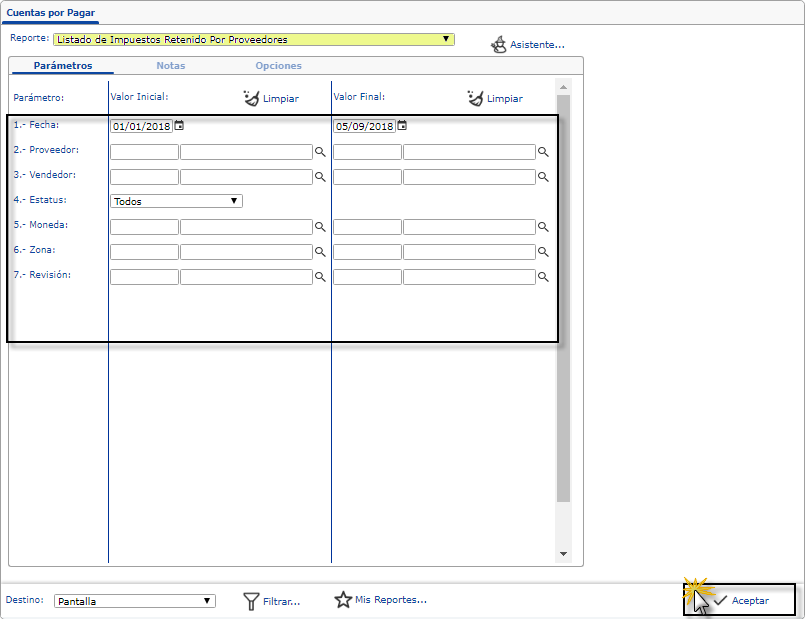Launch the Asistente wizard

[x=527, y=45]
